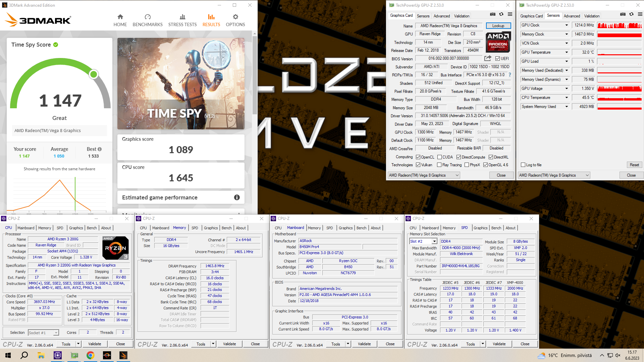Enable Log to file checkbox
The width and height of the screenshot is (644, 362).
click(523, 165)
